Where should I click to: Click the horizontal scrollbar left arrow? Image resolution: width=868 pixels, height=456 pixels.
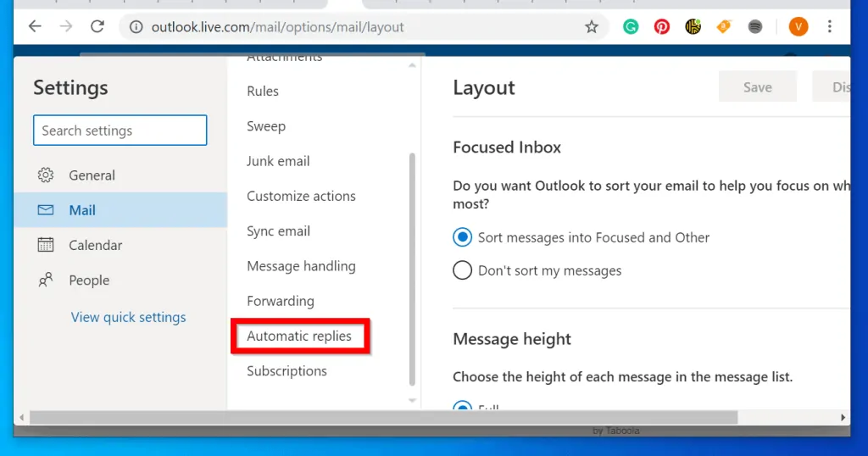pos(21,418)
